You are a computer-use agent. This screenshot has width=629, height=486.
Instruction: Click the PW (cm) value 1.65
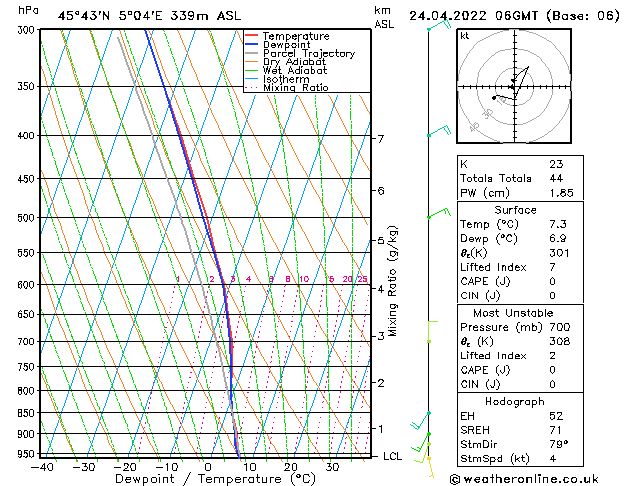[560, 192]
